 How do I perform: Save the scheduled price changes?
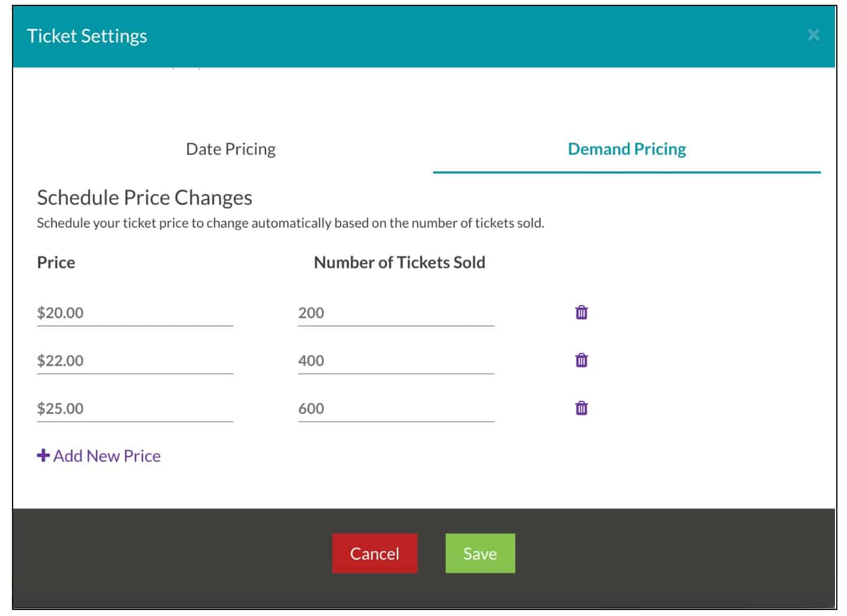click(x=479, y=553)
